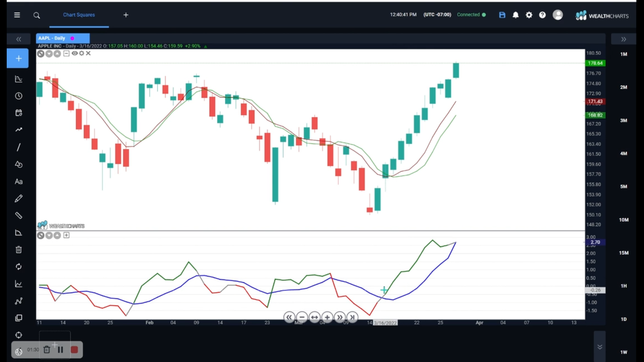Expand right panel with double chevron
644x362 pixels.
click(624, 39)
